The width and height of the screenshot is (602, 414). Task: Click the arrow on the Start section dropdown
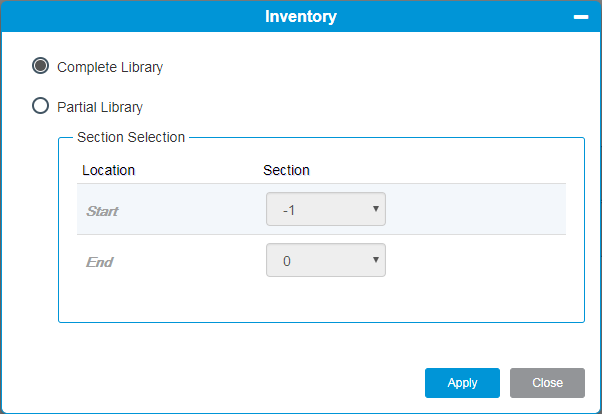pyautogui.click(x=376, y=209)
